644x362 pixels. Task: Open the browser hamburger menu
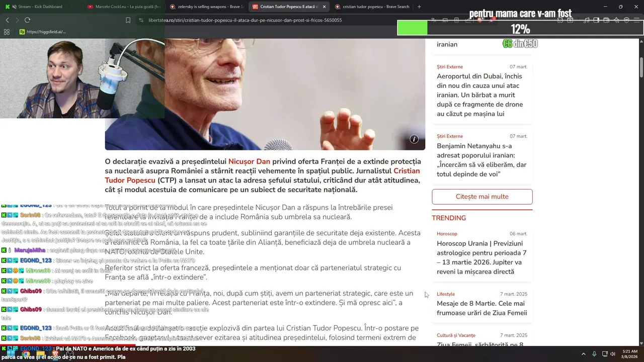point(637,20)
